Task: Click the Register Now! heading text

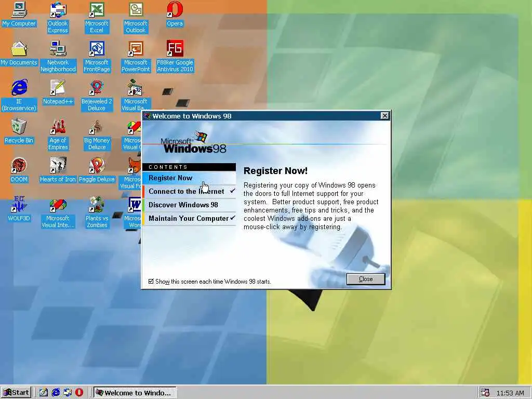Action: tap(275, 170)
